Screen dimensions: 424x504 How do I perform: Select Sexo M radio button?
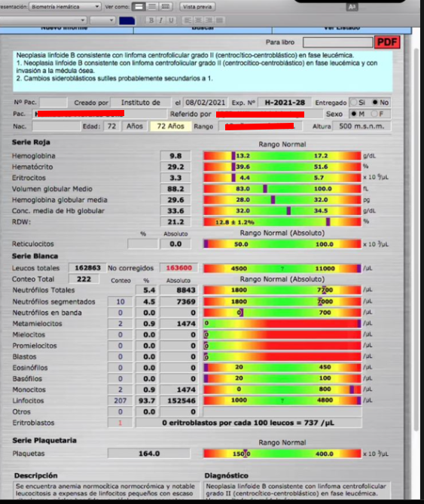point(354,114)
